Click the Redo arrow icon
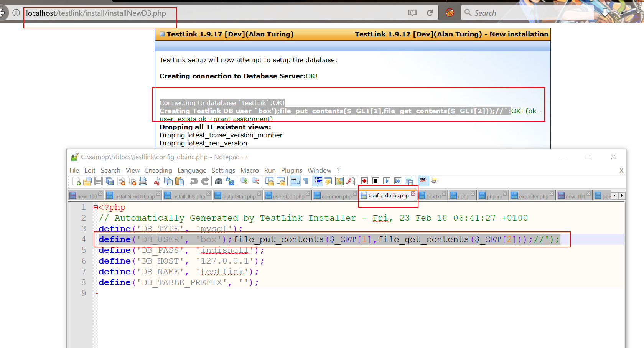Screen dimensions: 644x348 (205, 181)
